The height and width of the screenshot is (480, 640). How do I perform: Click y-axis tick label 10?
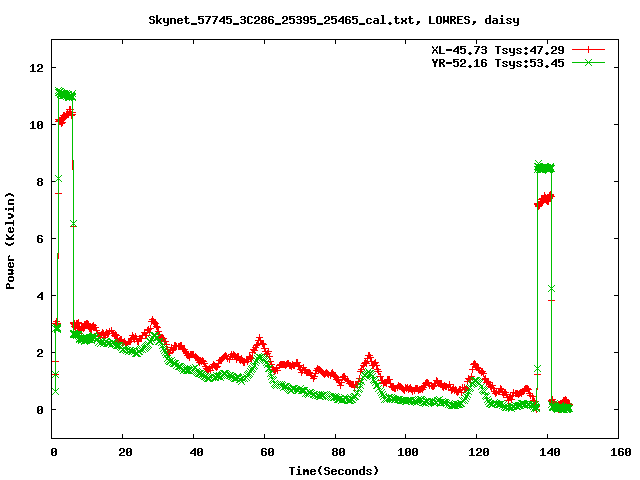(x=36, y=125)
